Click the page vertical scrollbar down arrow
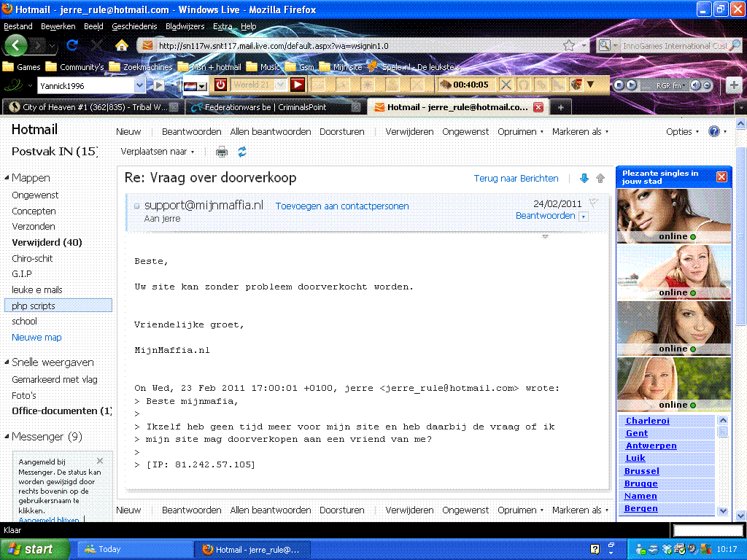The width and height of the screenshot is (747, 560). (741, 516)
